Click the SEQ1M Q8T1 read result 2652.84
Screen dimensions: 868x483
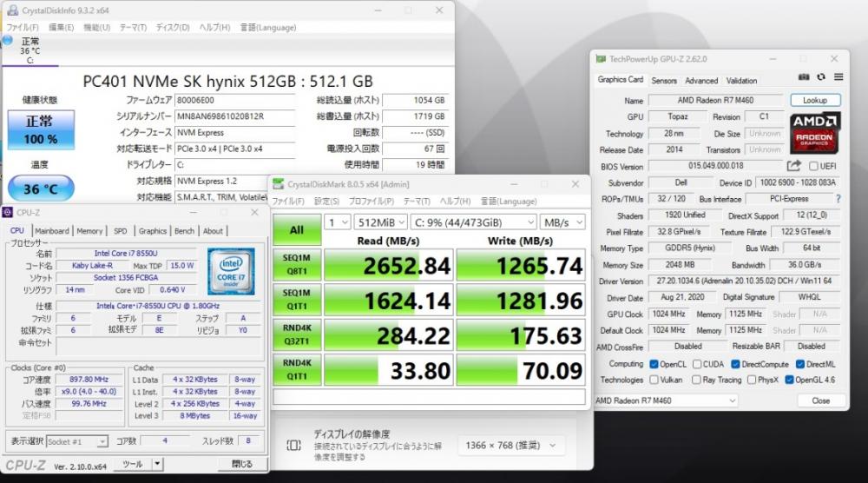point(389,265)
